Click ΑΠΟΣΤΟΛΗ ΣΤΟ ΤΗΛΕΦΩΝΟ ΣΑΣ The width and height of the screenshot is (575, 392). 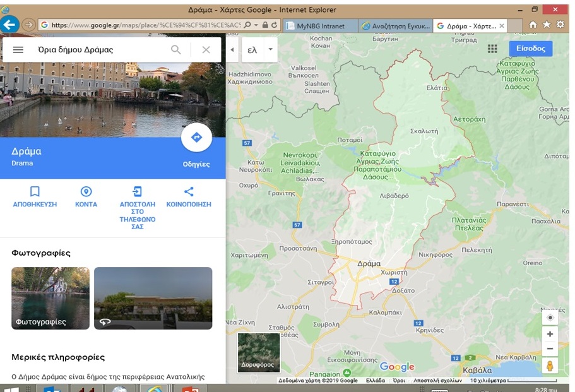[138, 208]
